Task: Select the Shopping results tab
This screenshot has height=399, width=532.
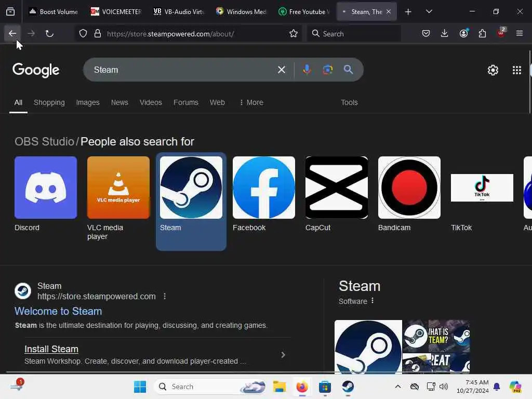Action: coord(49,102)
